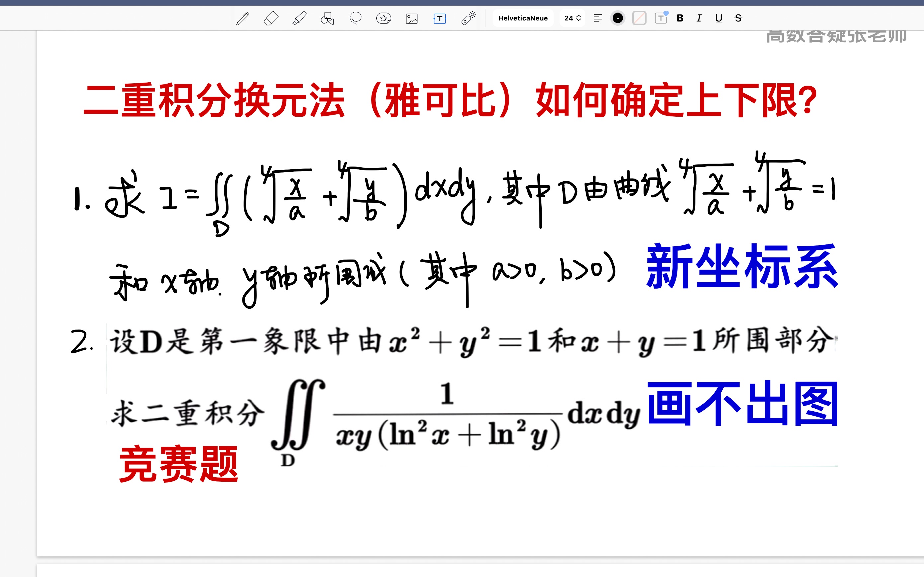Open text alignment options
The height and width of the screenshot is (577, 924).
pyautogui.click(x=598, y=18)
